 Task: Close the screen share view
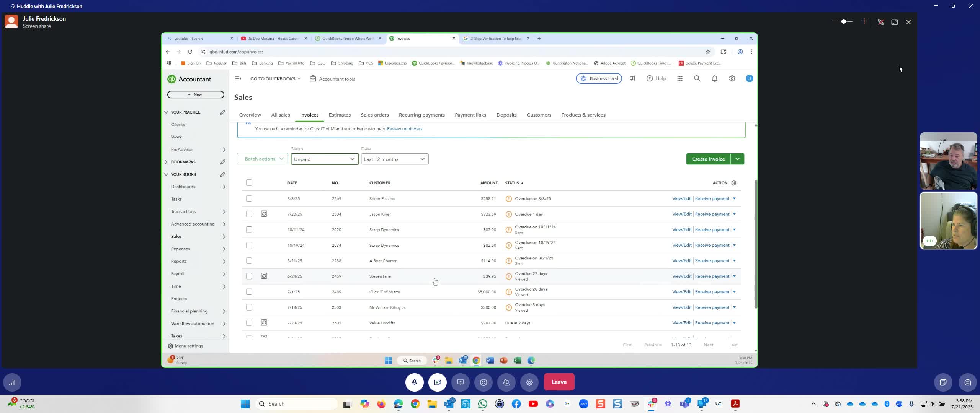[908, 22]
